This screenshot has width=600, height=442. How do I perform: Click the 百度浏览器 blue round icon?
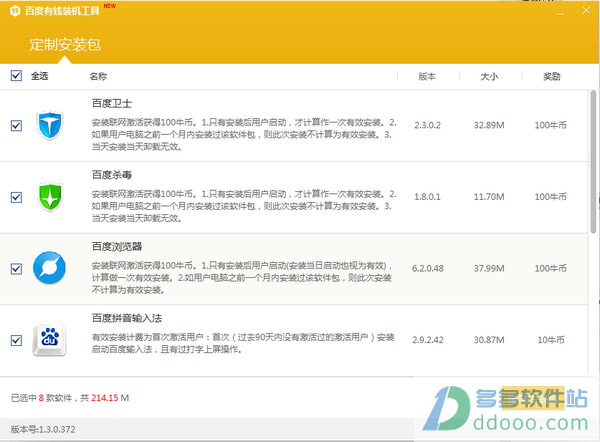point(49,268)
